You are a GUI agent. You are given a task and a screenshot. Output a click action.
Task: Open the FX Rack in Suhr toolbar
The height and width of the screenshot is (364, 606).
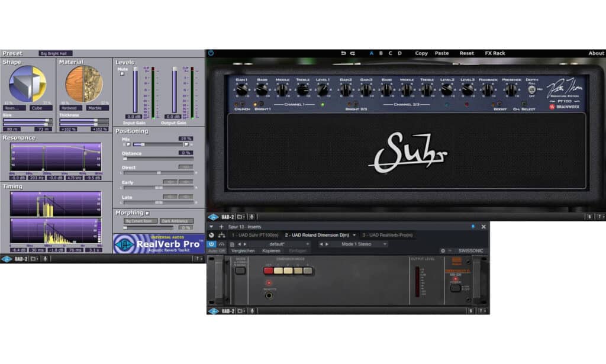(495, 53)
